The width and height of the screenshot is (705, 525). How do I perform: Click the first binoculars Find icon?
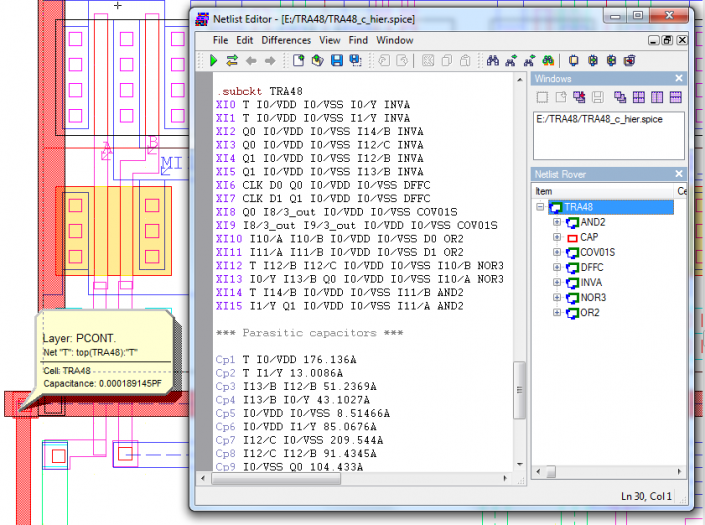click(492, 61)
